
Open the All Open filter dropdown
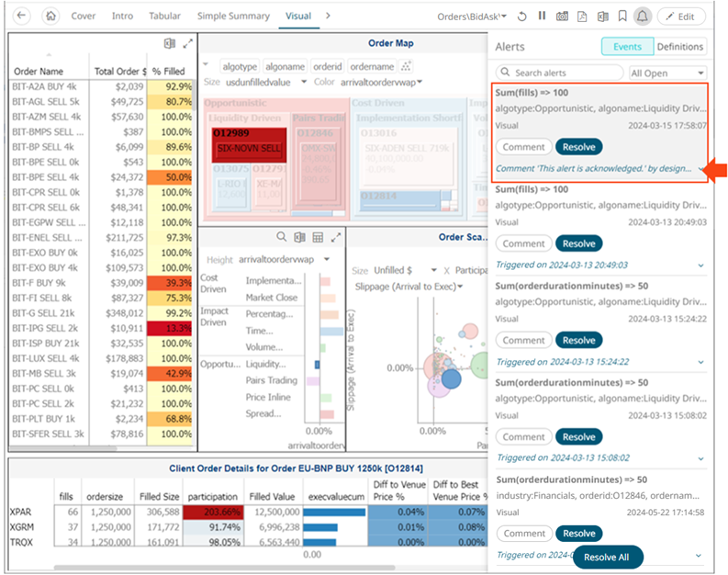666,73
